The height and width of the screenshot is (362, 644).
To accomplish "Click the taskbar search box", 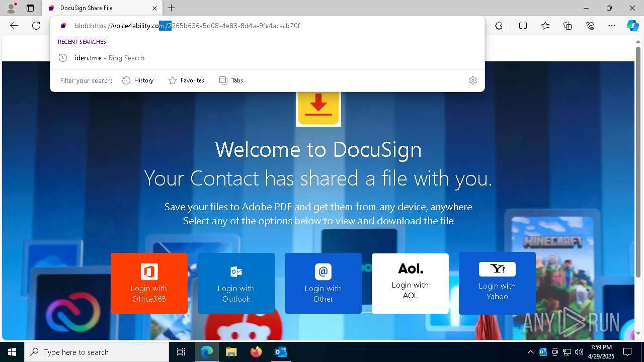I will coord(97,352).
